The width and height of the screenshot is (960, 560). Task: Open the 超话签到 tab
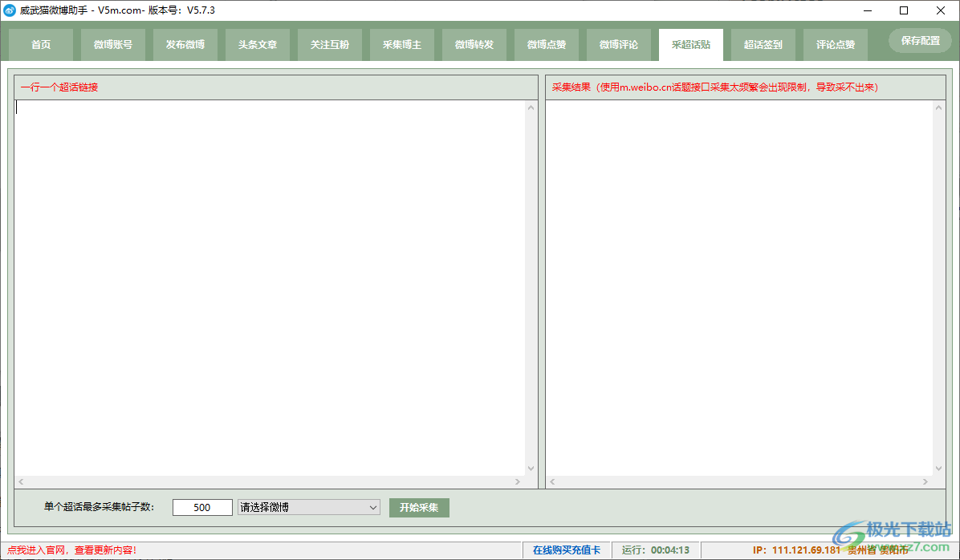[x=763, y=45]
